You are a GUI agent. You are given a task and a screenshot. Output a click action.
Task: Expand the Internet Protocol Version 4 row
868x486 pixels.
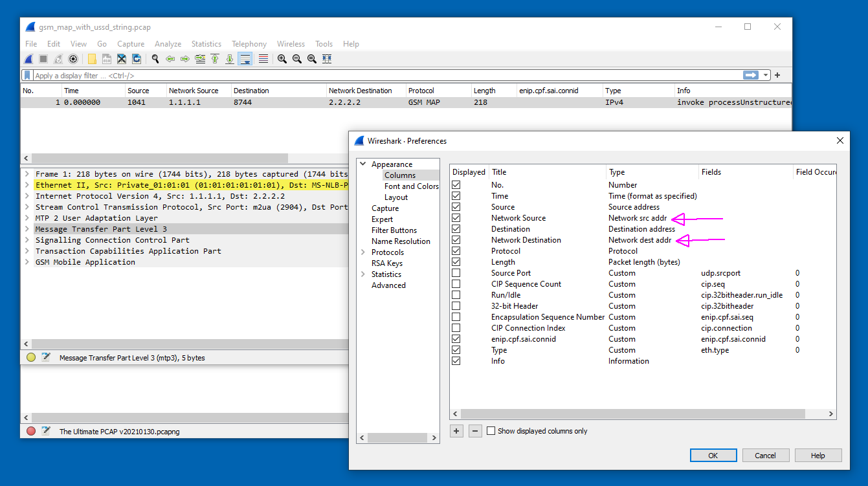point(27,196)
